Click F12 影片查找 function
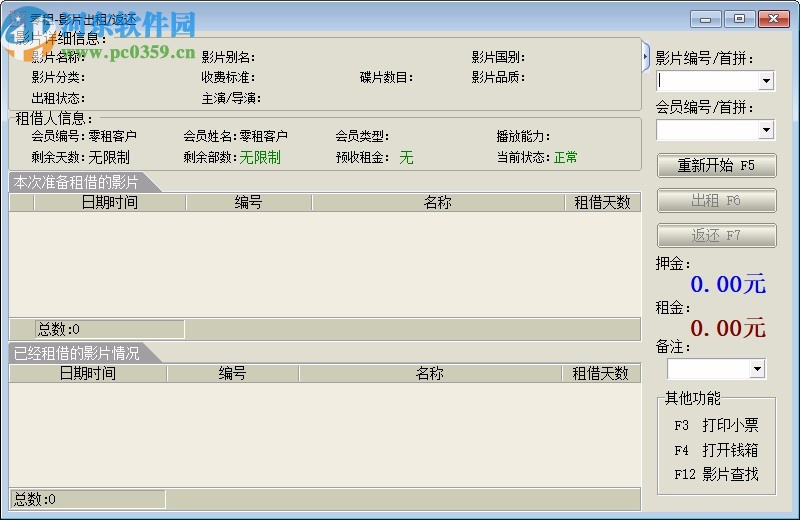 716,475
